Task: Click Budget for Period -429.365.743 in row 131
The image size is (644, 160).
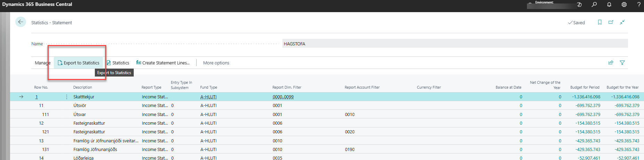Action: click(588, 150)
